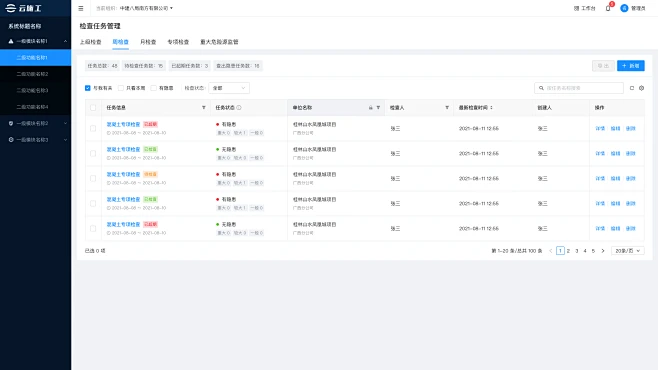The height and width of the screenshot is (370, 658).
Task: Click the blue 管理员 user avatar
Action: 624,8
